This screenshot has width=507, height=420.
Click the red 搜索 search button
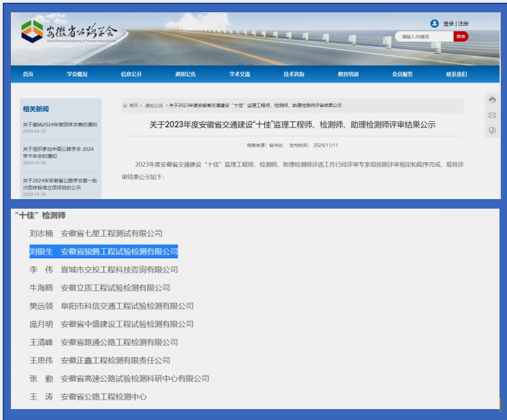(461, 37)
